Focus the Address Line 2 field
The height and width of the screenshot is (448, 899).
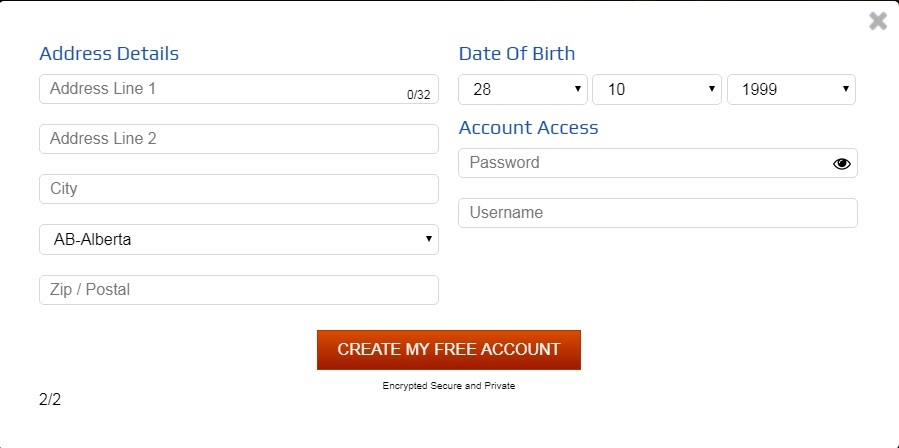[239, 139]
